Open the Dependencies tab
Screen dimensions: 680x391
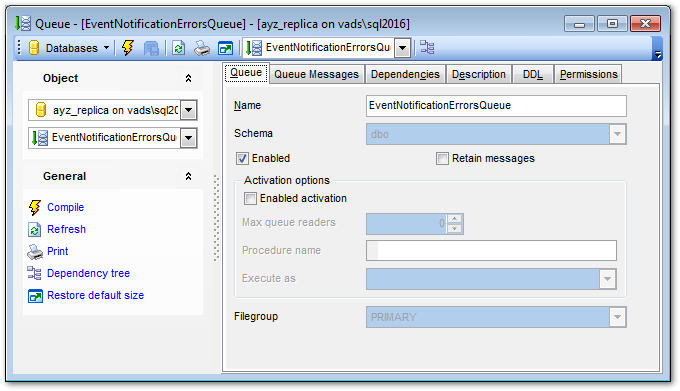[405, 75]
